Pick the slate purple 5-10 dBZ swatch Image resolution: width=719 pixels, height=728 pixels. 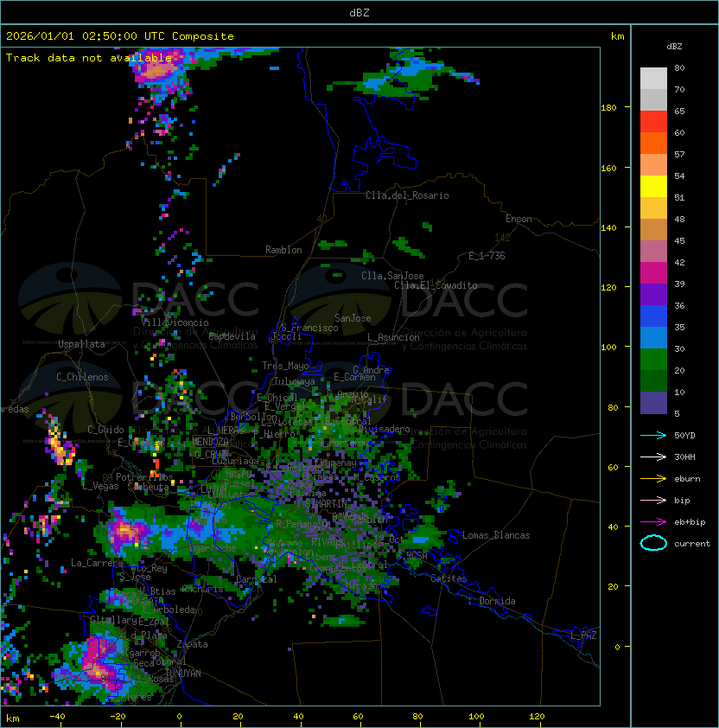(653, 403)
